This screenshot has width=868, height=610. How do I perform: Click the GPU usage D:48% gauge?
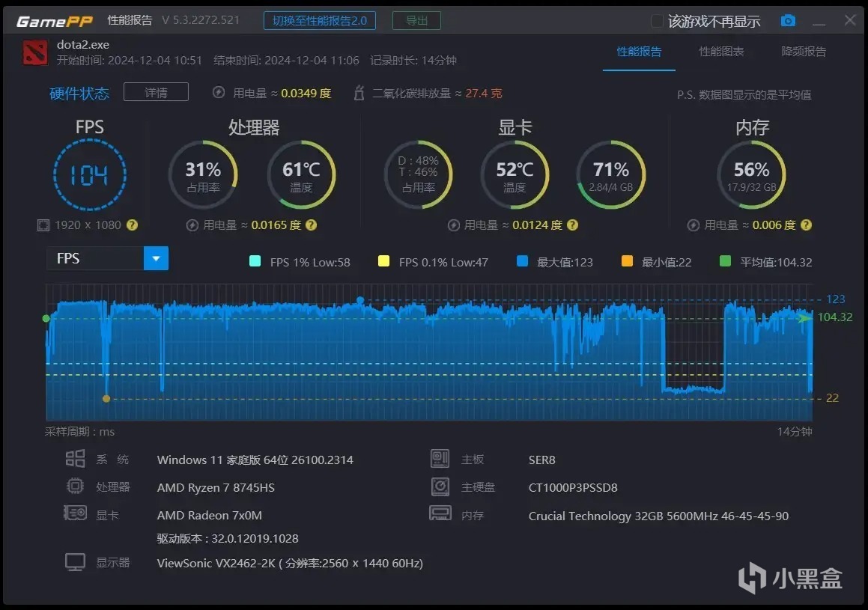pyautogui.click(x=418, y=174)
